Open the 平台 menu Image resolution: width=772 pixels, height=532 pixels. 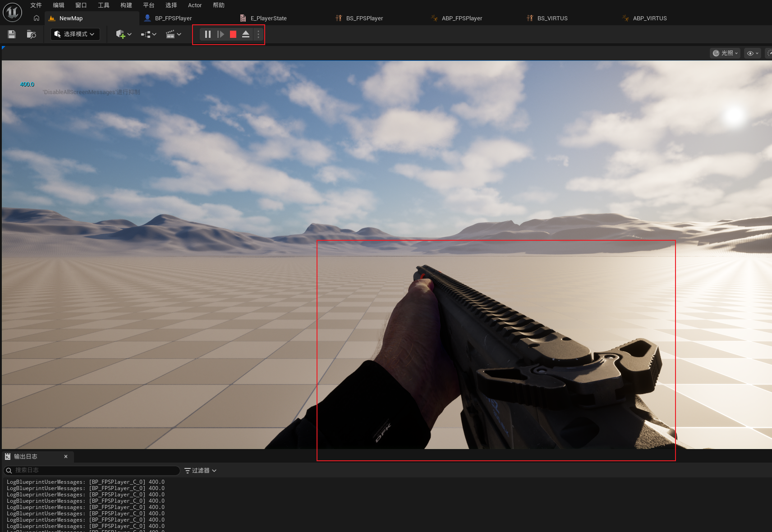pos(149,5)
